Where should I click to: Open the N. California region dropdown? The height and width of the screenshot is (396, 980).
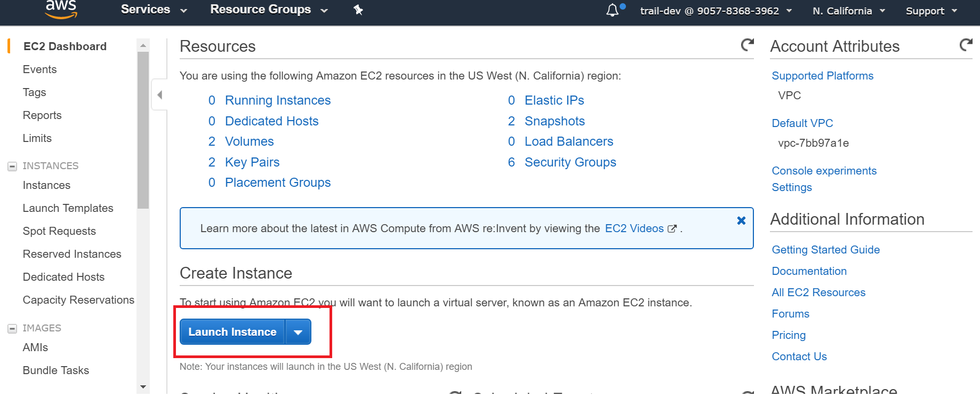848,11
